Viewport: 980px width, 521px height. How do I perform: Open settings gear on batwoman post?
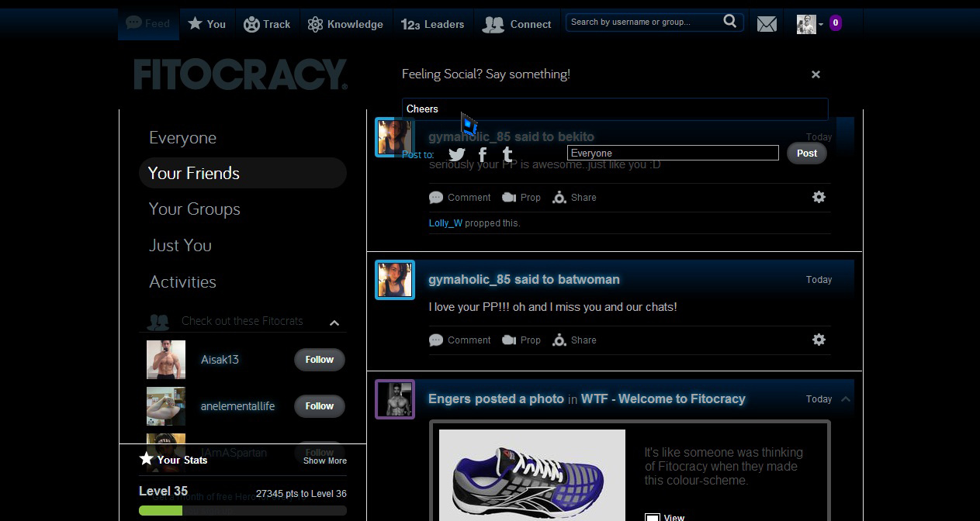click(819, 340)
